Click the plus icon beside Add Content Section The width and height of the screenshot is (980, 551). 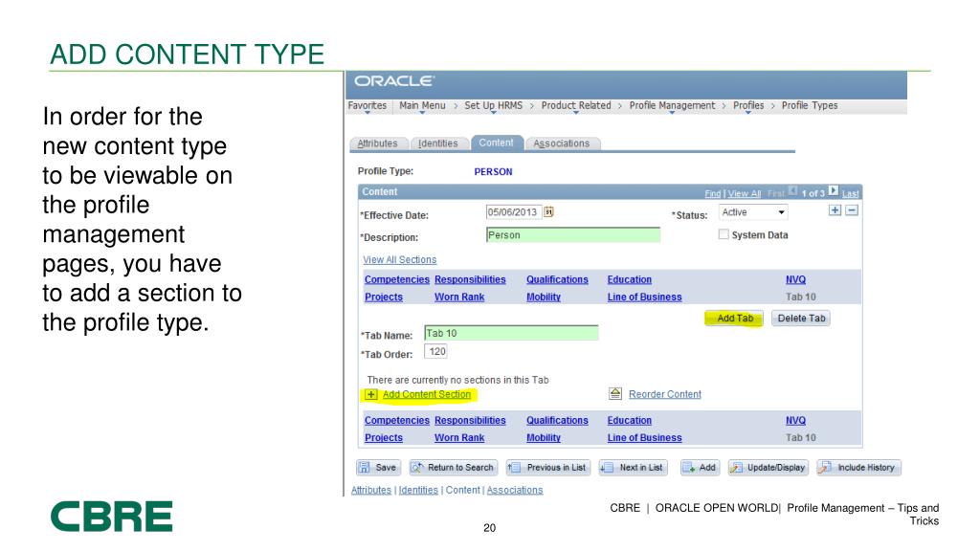371,394
